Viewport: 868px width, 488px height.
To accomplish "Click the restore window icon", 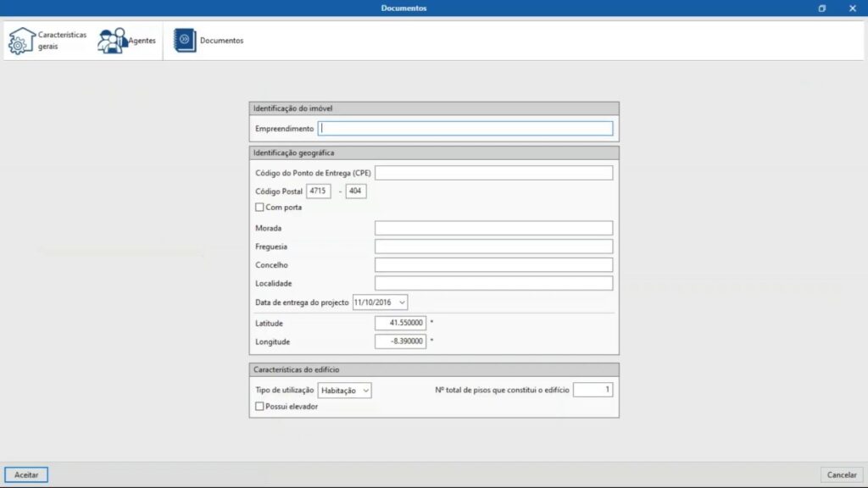I will point(821,8).
